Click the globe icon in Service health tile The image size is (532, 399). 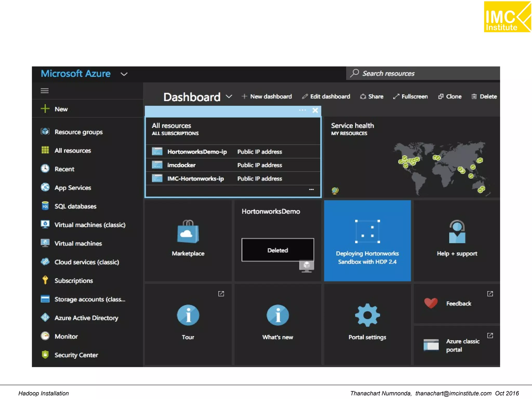coord(335,191)
